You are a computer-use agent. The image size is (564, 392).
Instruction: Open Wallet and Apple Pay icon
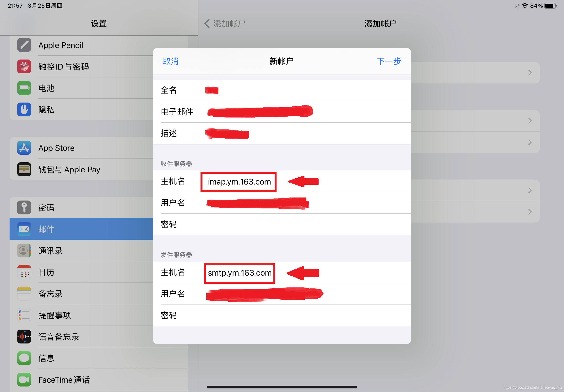[24, 169]
